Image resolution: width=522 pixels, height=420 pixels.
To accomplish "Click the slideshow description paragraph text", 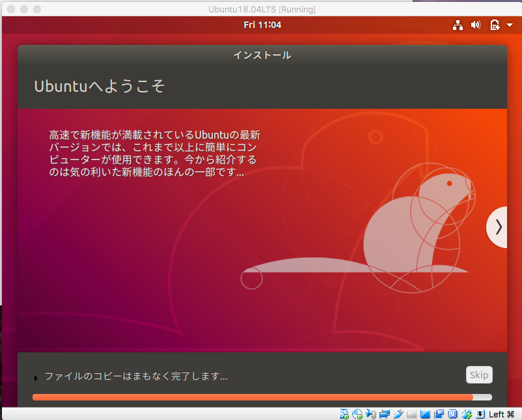I will pos(154,154).
